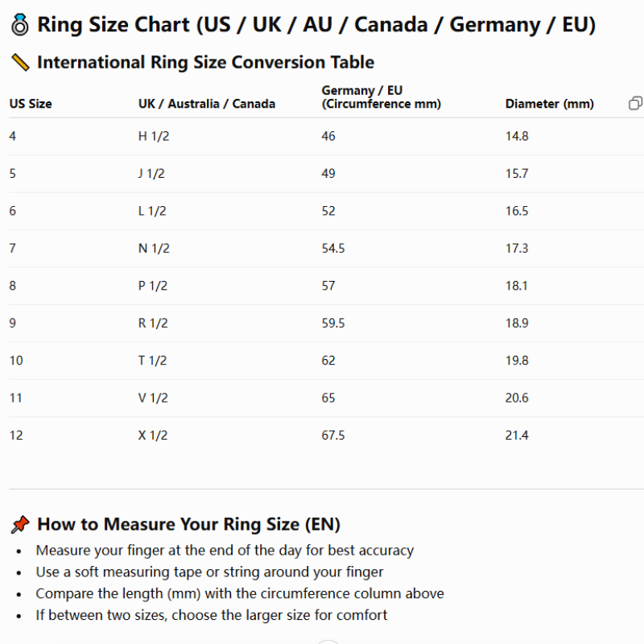Select the US Size column header
This screenshot has width=644, height=644.
coord(31,104)
